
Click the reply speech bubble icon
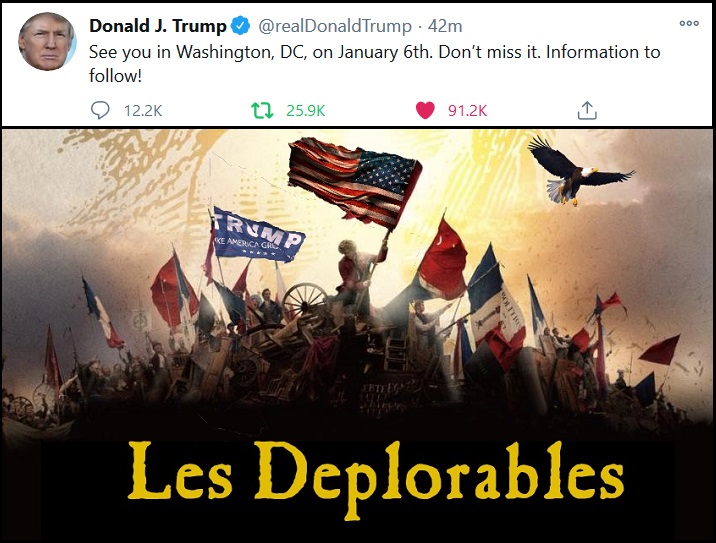pos(100,110)
